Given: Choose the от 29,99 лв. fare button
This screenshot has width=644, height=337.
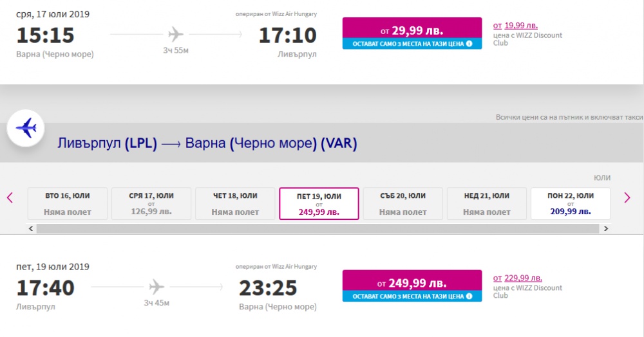Looking at the screenshot, I should [x=412, y=33].
